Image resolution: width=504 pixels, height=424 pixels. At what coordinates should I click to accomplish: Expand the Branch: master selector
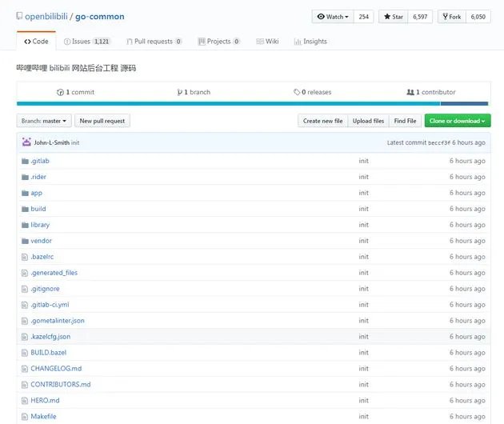point(44,121)
